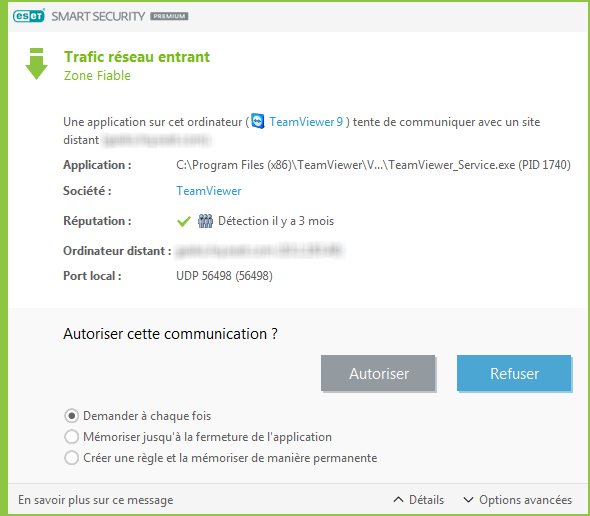The height and width of the screenshot is (516, 590).
Task: Click the Options avancées chevron arrow icon
Action: pos(468,499)
